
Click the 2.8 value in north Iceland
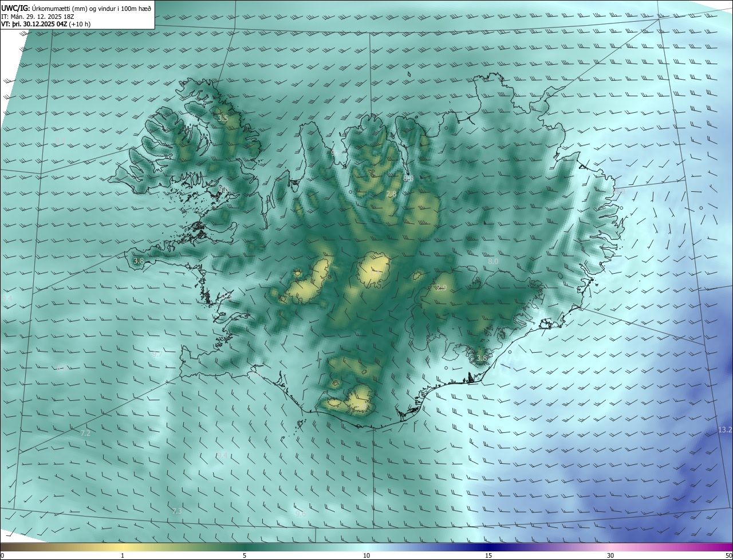point(391,195)
